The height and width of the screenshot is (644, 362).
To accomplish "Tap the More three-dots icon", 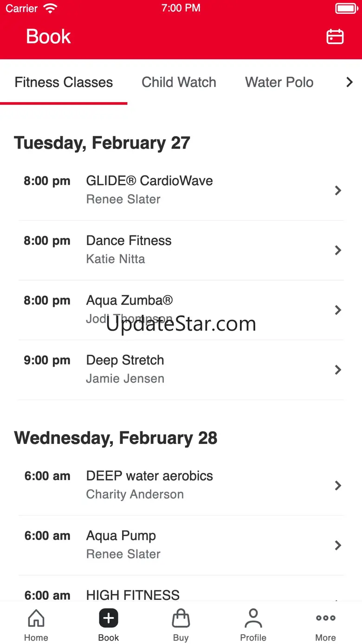I will pos(326,618).
